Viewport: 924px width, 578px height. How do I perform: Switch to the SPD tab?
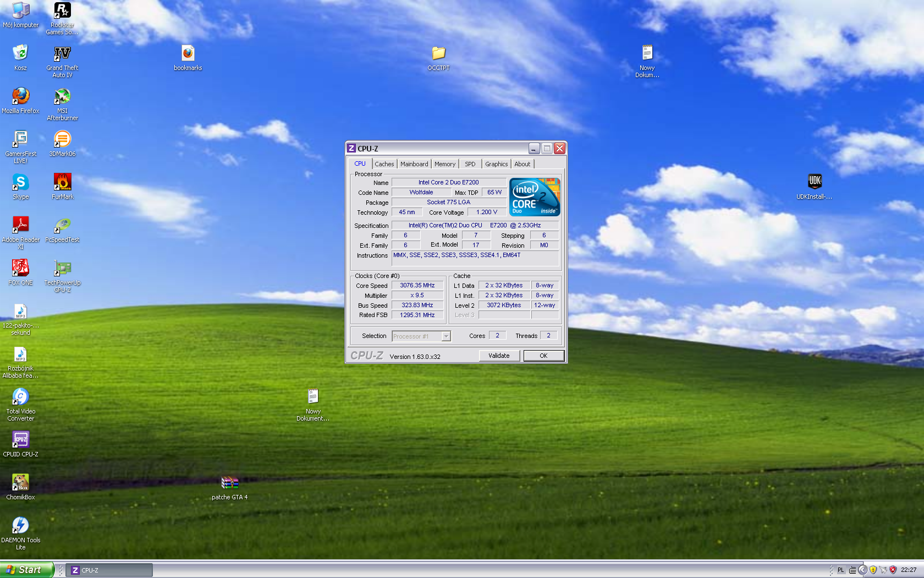pos(470,164)
